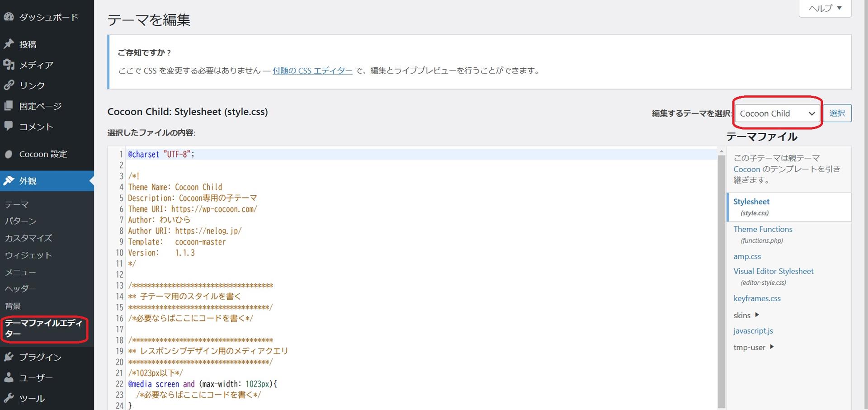Screen dimensions: 868x410
Task: Click the chain link icon for リンク
Action: click(x=9, y=85)
